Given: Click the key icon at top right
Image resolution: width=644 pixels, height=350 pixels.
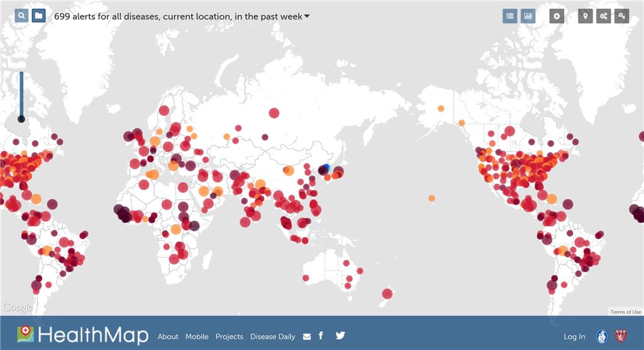Looking at the screenshot, I should pyautogui.click(x=622, y=16).
